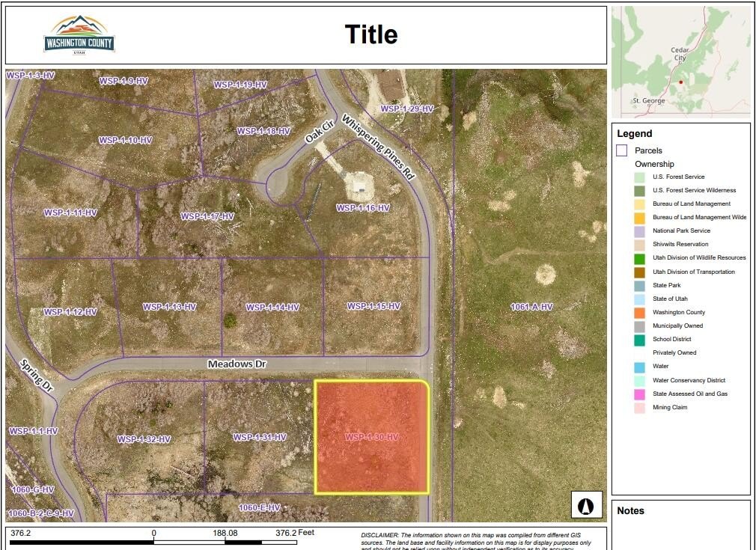Click the red location dot on inset map
Viewport: 756px width, 550px height.
pos(680,82)
